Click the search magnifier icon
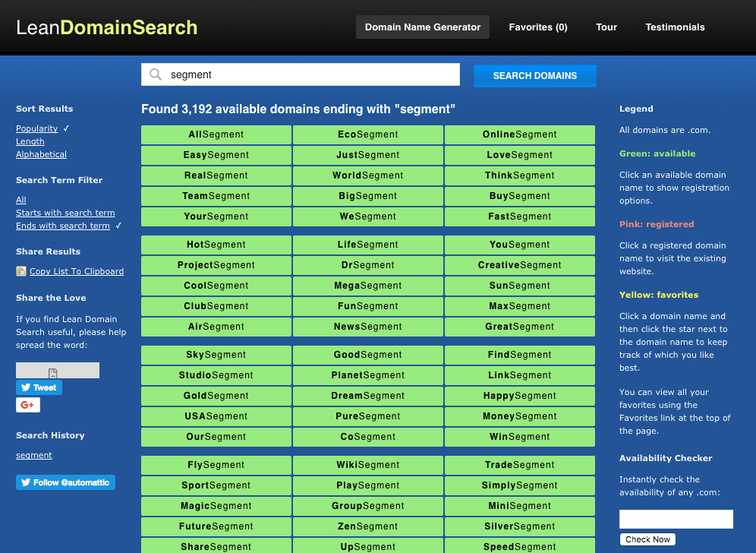756x553 pixels. [156, 74]
